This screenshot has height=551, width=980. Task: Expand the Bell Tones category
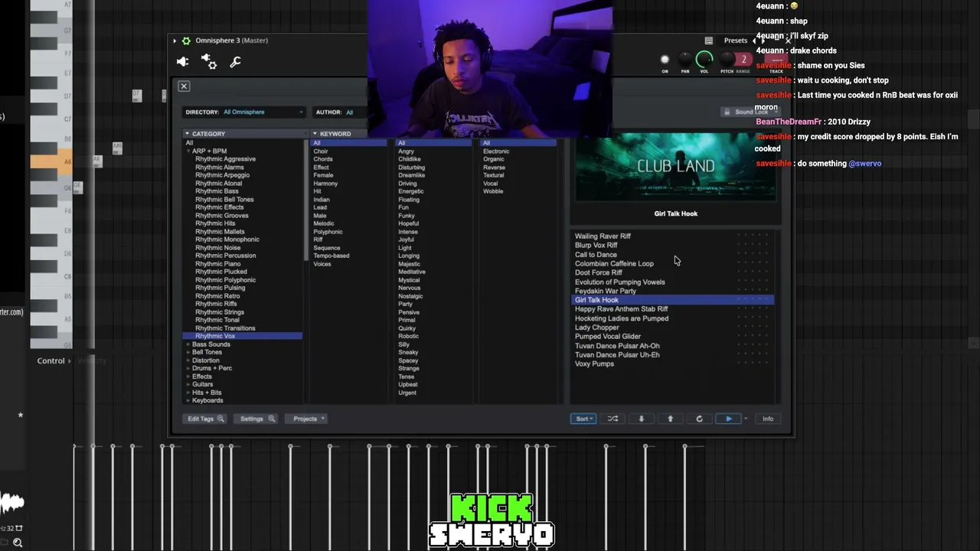188,353
